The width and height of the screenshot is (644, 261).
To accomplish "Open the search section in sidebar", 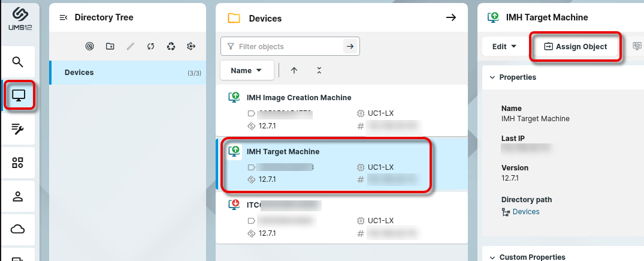I will (x=18, y=62).
